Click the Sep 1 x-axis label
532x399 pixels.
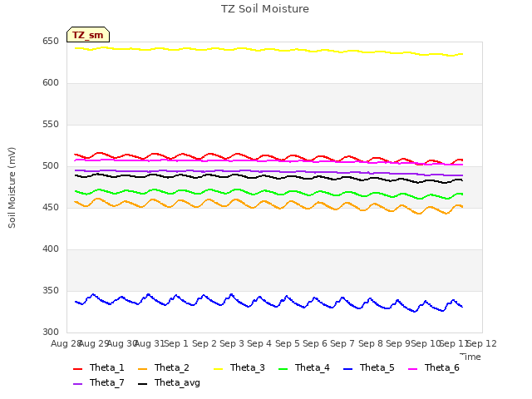point(176,343)
